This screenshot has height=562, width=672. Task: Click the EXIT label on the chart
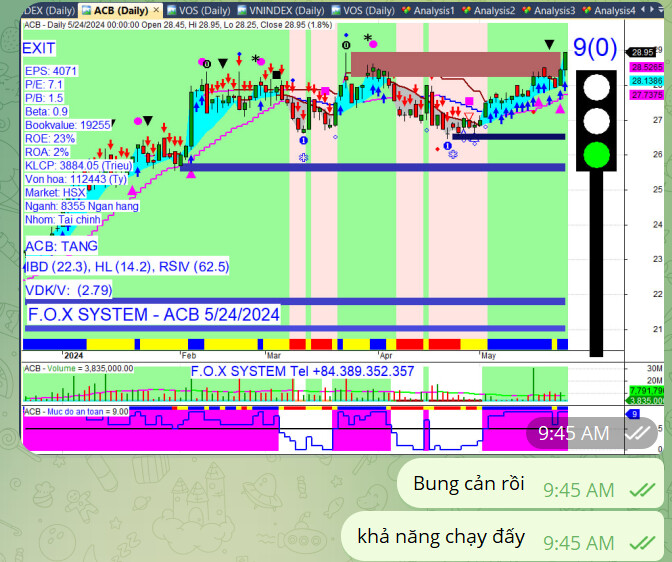[39, 48]
